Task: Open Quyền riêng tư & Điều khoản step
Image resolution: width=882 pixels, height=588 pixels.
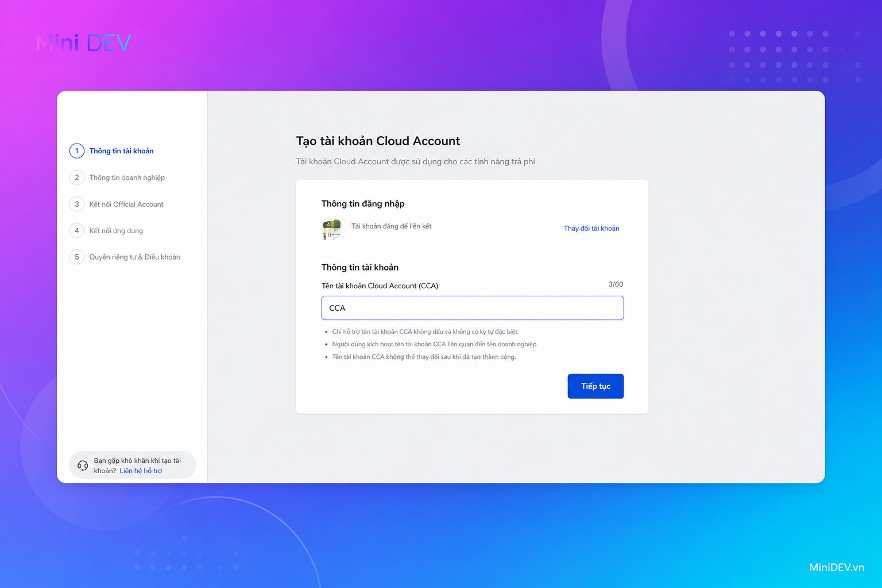Action: click(x=134, y=257)
